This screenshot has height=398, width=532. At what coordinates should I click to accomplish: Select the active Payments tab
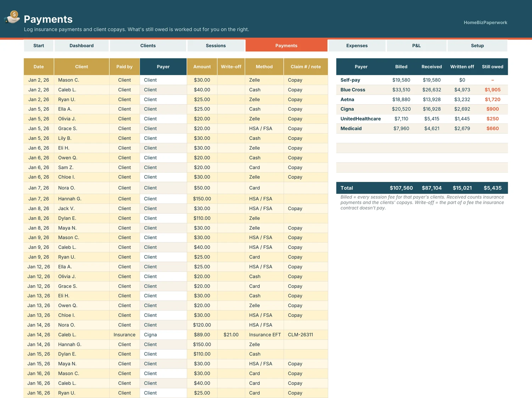click(286, 46)
